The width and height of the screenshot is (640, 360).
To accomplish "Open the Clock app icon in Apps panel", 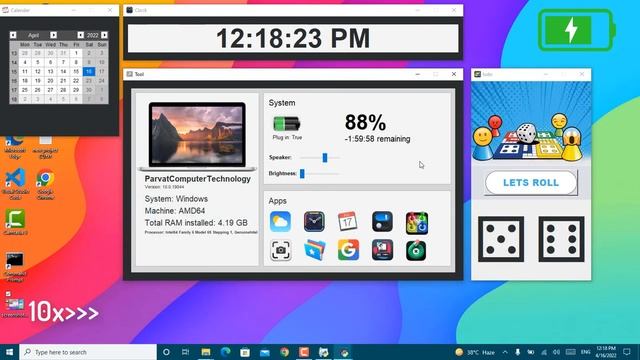I will [x=314, y=222].
